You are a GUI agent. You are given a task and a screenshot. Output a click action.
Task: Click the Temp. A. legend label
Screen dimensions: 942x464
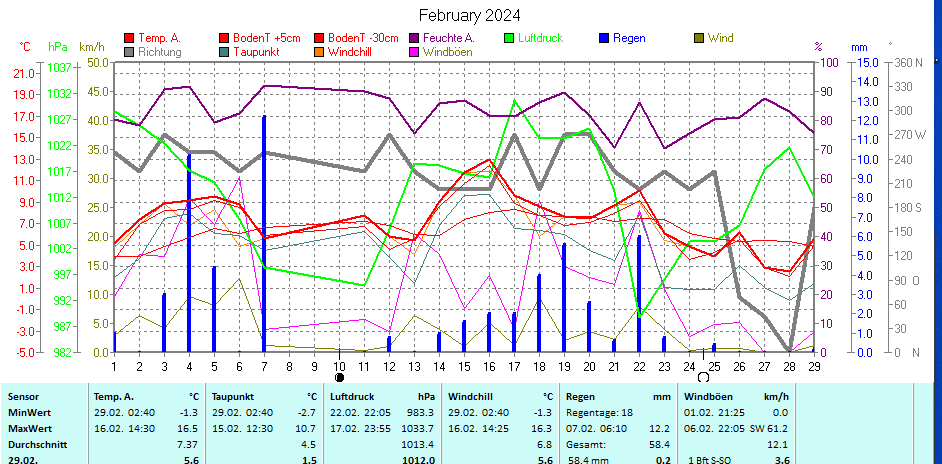click(x=159, y=38)
